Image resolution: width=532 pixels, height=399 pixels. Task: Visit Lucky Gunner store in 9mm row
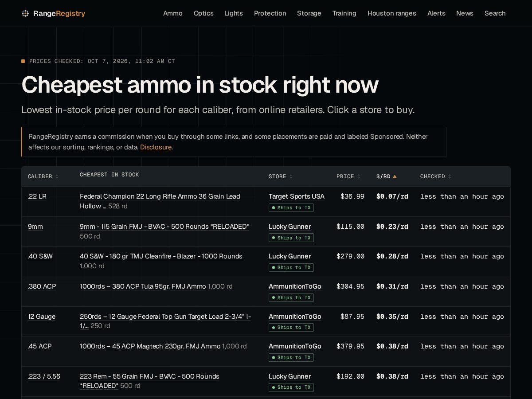point(290,227)
